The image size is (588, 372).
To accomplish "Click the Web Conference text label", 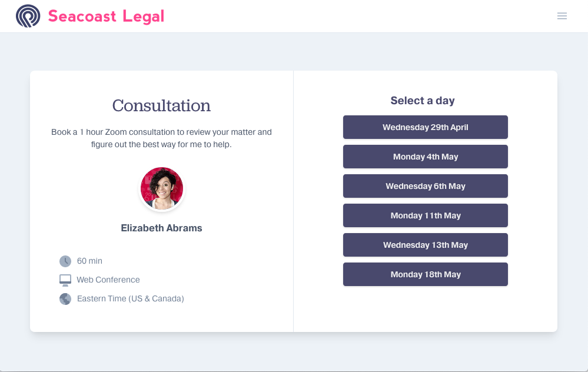I will (108, 280).
